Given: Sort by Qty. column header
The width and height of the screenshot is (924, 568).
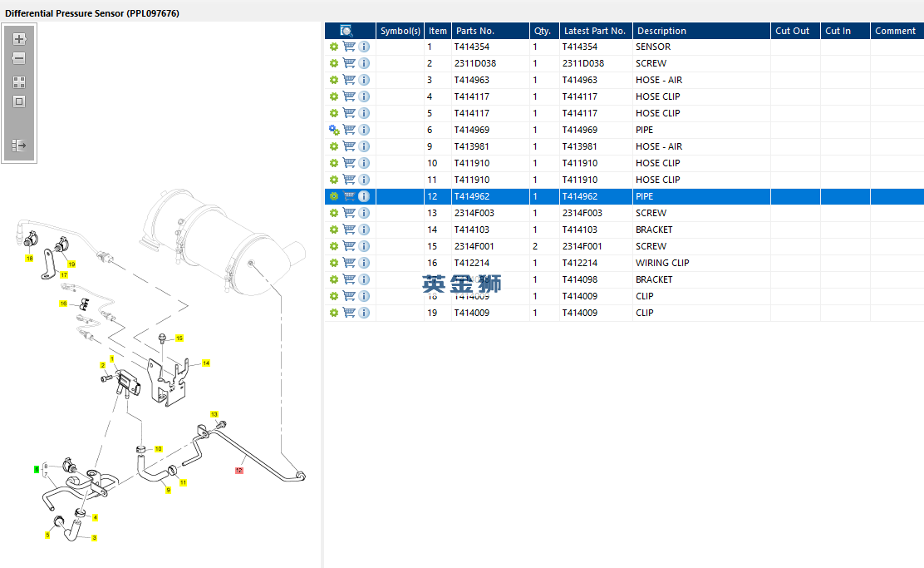Looking at the screenshot, I should click(x=544, y=31).
